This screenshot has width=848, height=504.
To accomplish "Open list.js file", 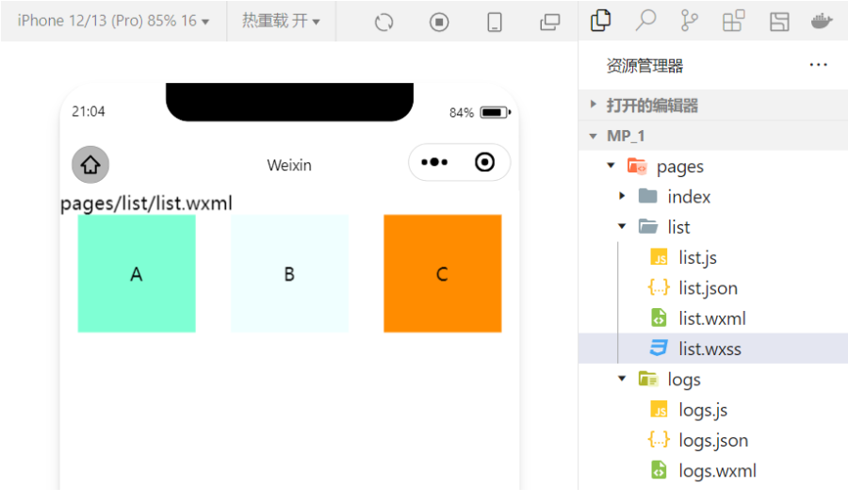I will [697, 257].
